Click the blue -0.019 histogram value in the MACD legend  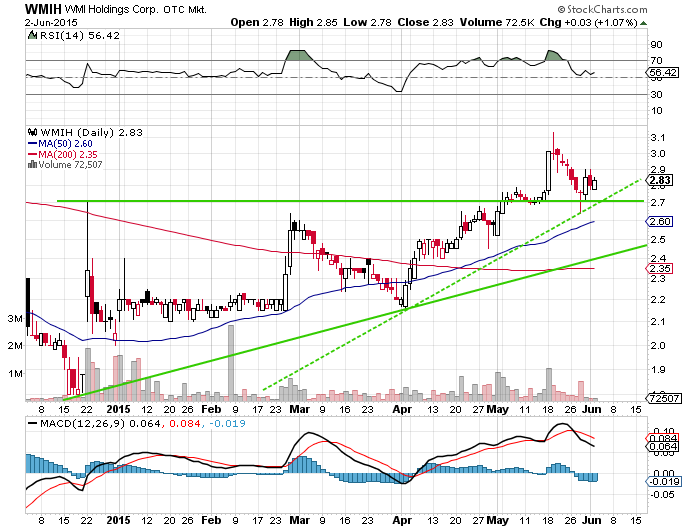point(227,424)
